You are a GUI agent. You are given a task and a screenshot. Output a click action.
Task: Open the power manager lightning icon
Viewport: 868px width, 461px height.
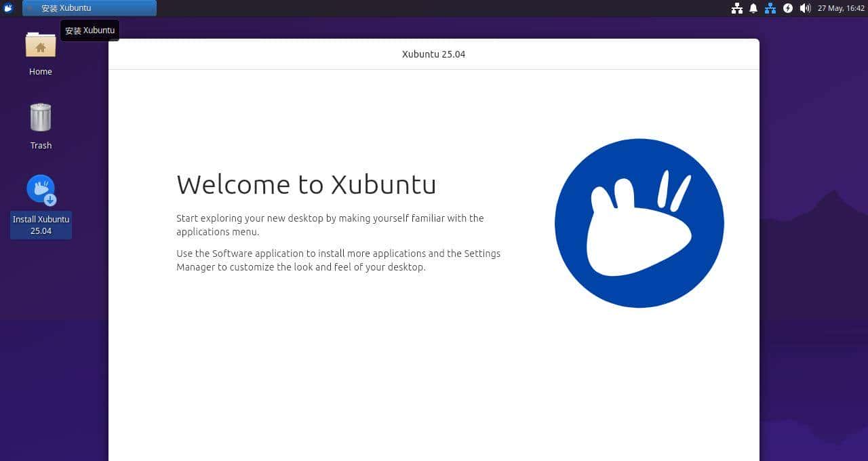(x=787, y=8)
